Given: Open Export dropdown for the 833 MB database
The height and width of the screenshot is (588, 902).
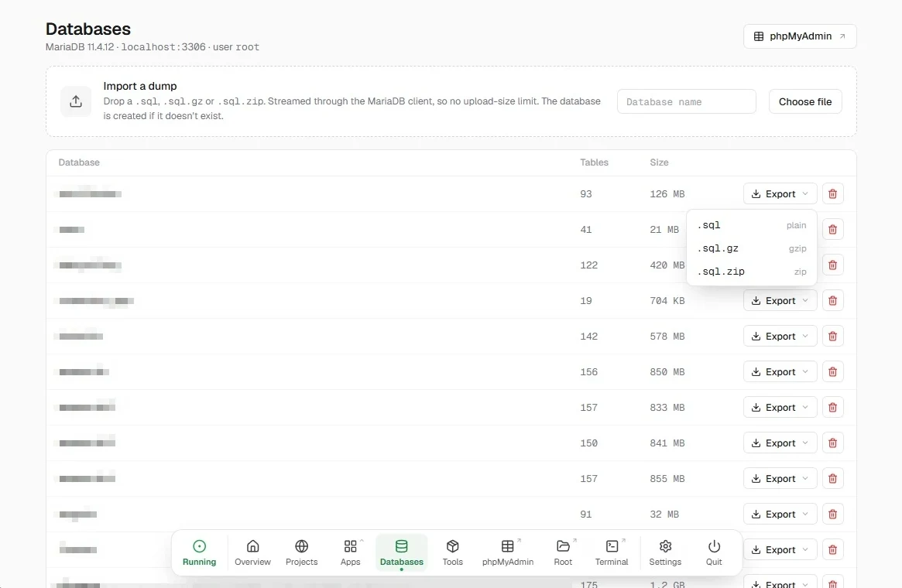Looking at the screenshot, I should [x=780, y=408].
